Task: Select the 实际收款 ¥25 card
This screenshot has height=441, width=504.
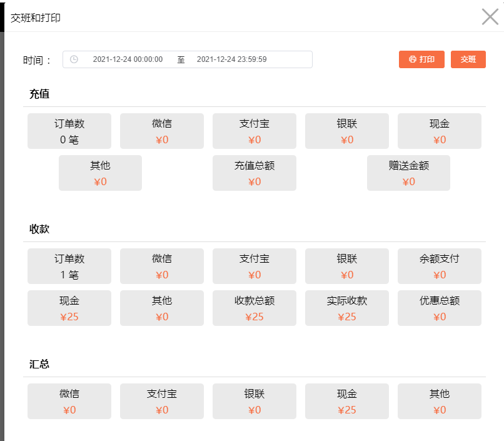Action: (347, 308)
